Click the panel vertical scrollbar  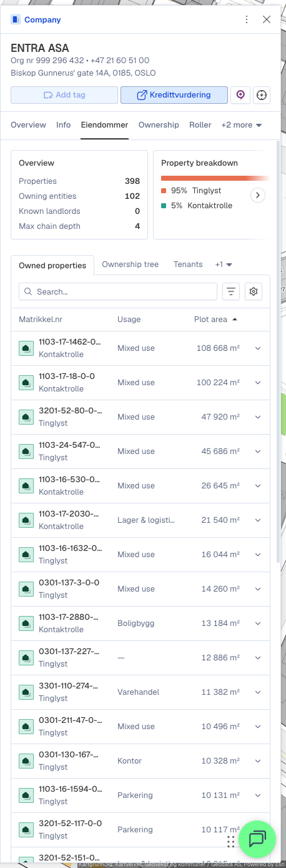[x=279, y=350]
